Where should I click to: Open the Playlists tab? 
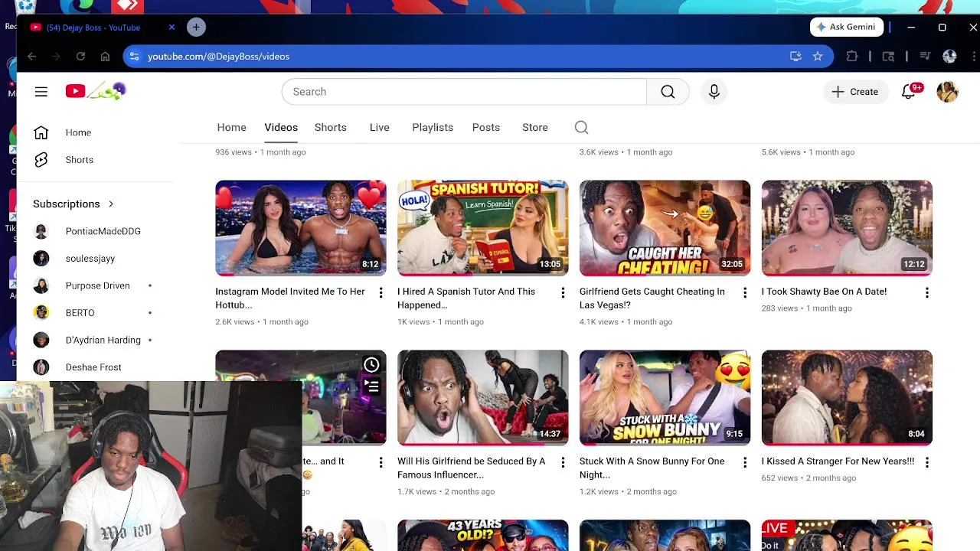click(x=433, y=128)
